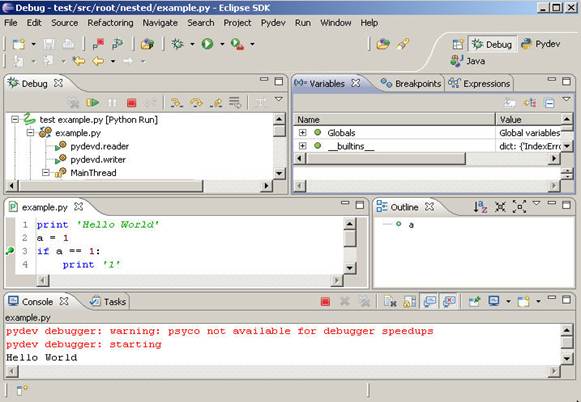Image resolution: width=581 pixels, height=402 pixels.
Task: Toggle the breakpoint marker on line 3
Action: point(10,251)
